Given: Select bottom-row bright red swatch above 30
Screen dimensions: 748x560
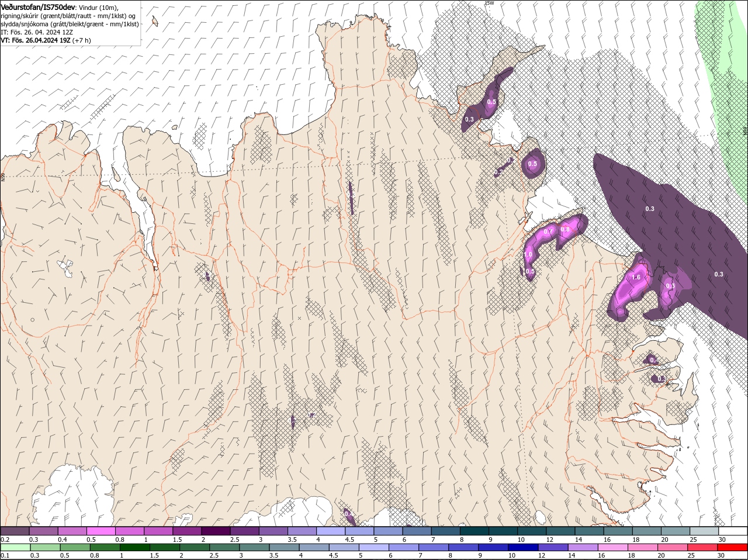Looking at the screenshot, I should pyautogui.click(x=733, y=547).
